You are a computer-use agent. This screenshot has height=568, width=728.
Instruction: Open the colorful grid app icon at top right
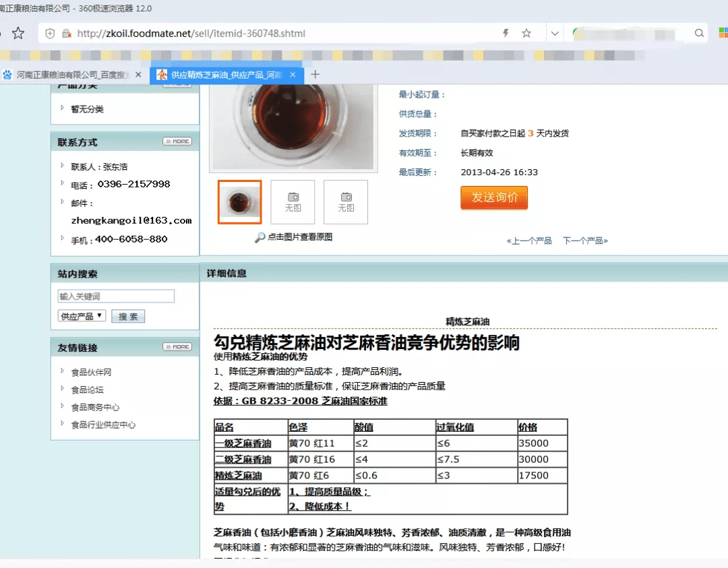[723, 32]
